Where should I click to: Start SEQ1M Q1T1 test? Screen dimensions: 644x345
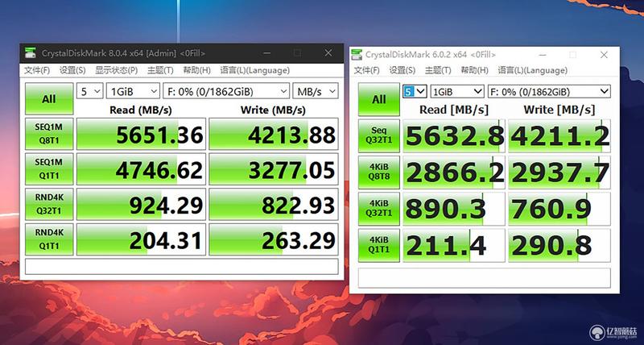(49, 169)
